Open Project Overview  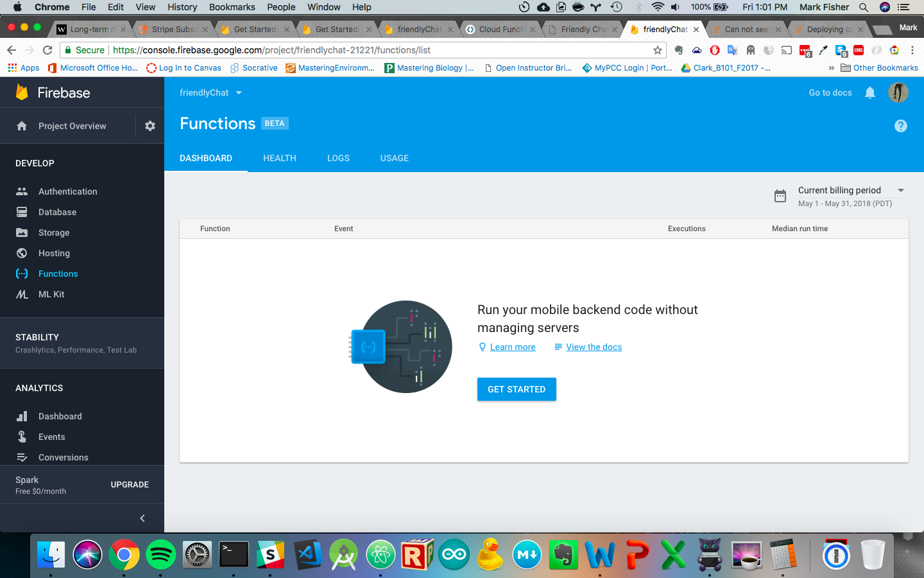73,126
